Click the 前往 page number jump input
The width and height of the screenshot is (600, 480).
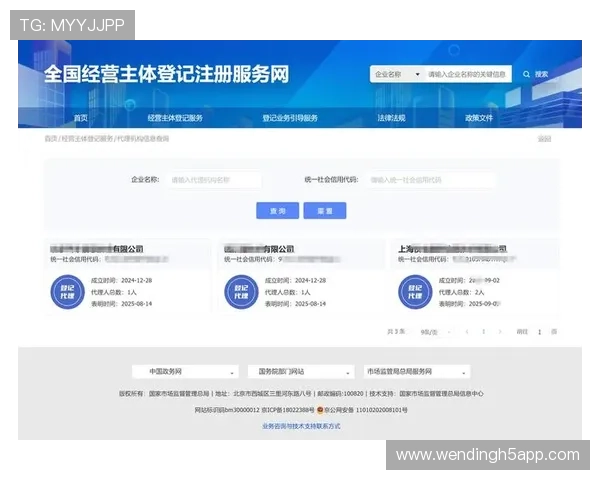[540, 332]
